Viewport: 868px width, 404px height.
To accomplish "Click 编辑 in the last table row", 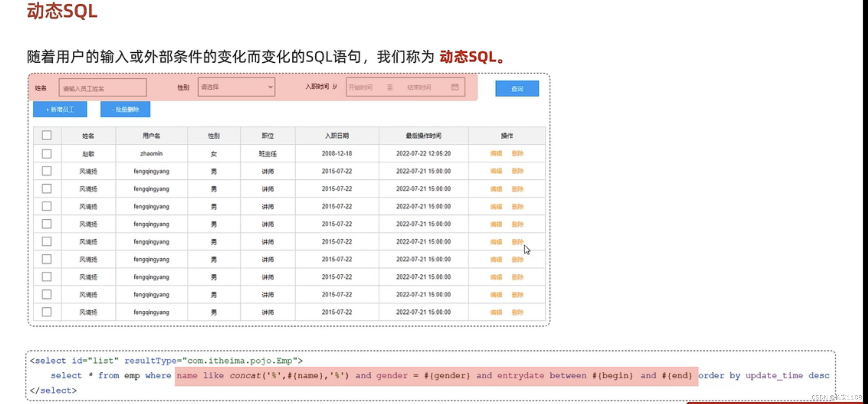I will [x=496, y=312].
